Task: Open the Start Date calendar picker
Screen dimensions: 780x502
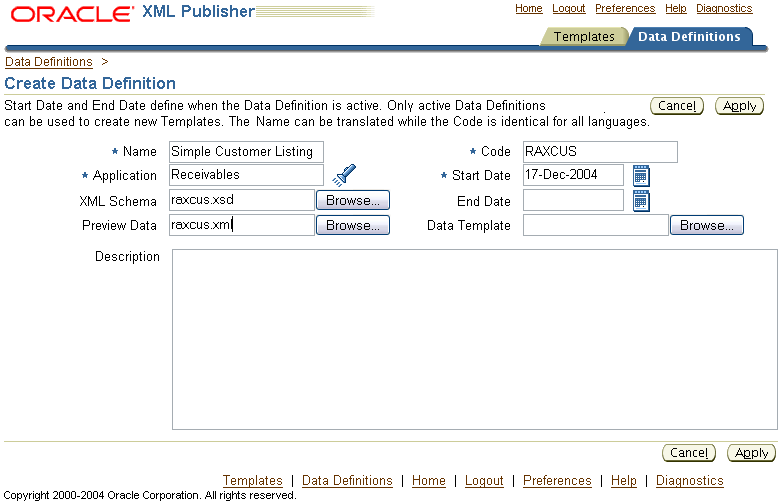Action: coord(641,176)
